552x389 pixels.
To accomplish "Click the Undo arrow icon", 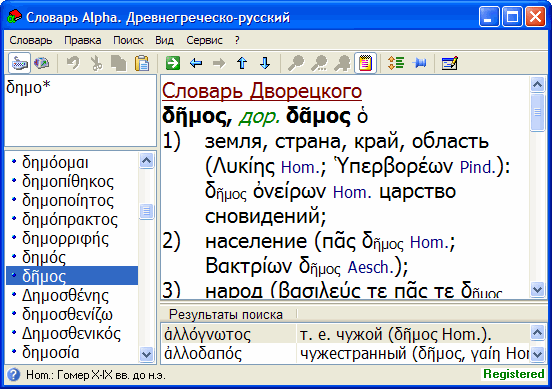I will 73,63.
